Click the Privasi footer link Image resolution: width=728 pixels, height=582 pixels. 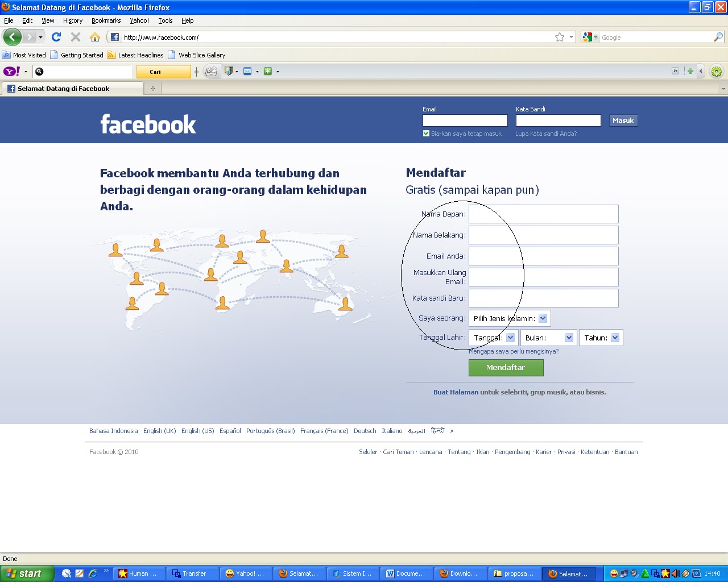click(566, 452)
